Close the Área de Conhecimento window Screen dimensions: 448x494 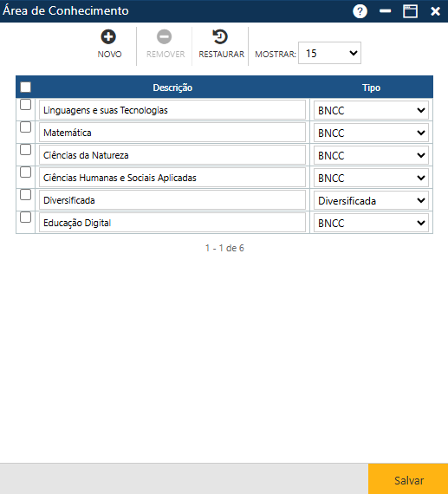435,11
